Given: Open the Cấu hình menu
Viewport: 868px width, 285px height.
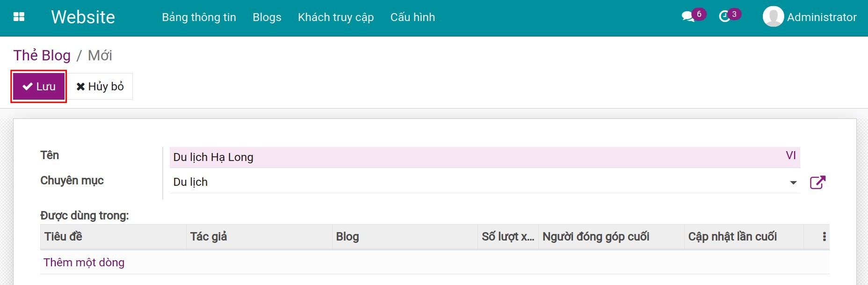Looking at the screenshot, I should (412, 17).
